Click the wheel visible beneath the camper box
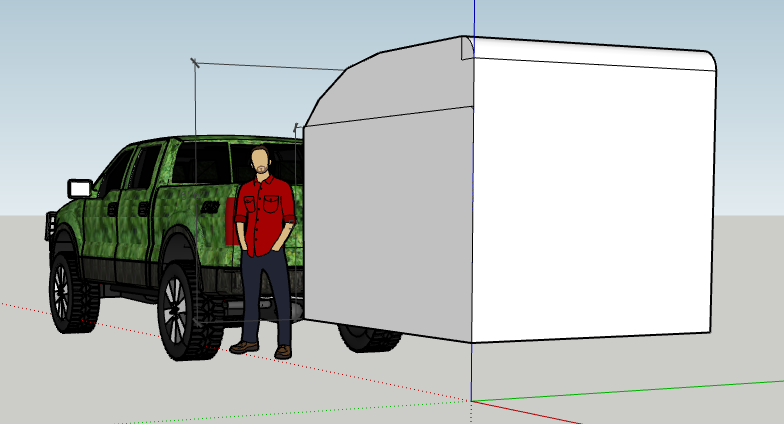 (369, 338)
